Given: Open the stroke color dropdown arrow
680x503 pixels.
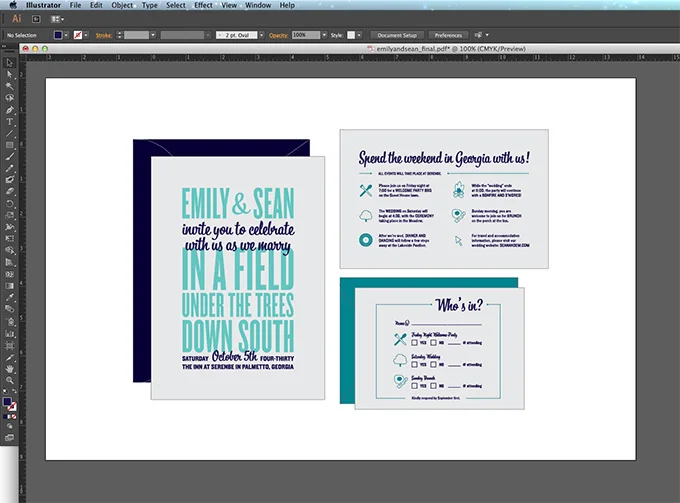Looking at the screenshot, I should (86, 35).
